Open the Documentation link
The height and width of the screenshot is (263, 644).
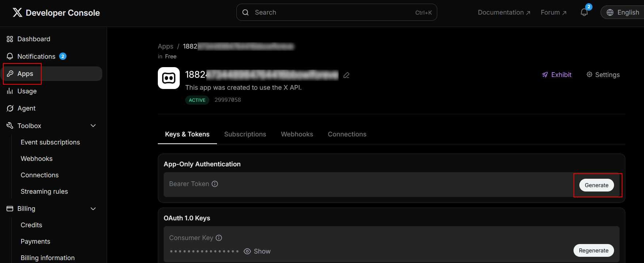point(504,12)
